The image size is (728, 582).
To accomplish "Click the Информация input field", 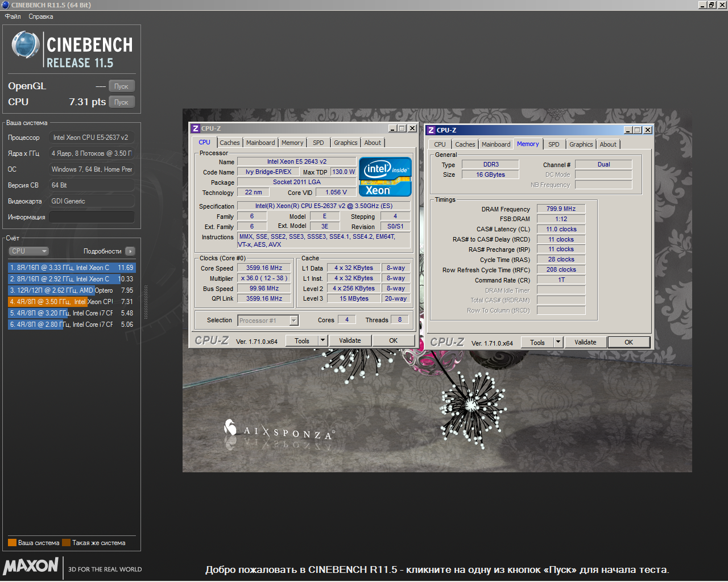I will [92, 217].
